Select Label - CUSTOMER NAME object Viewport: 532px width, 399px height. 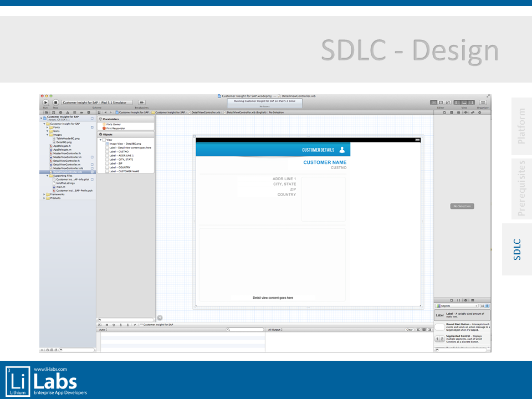coord(124,171)
